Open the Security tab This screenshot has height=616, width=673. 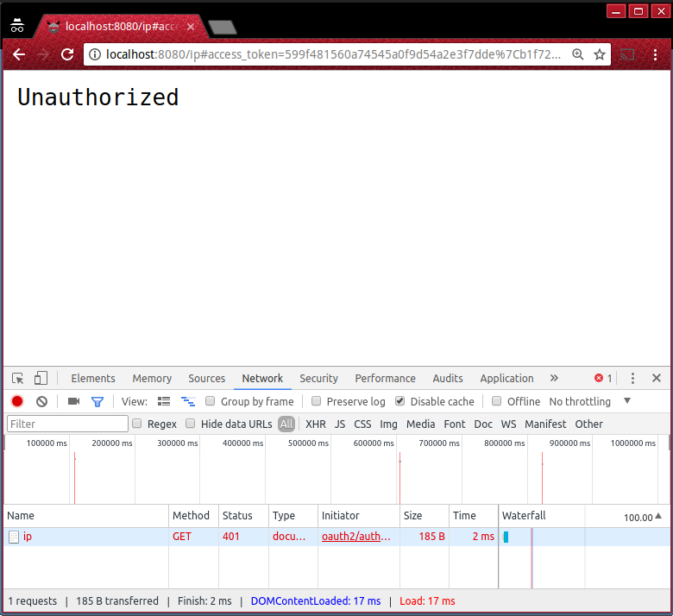pyautogui.click(x=318, y=379)
